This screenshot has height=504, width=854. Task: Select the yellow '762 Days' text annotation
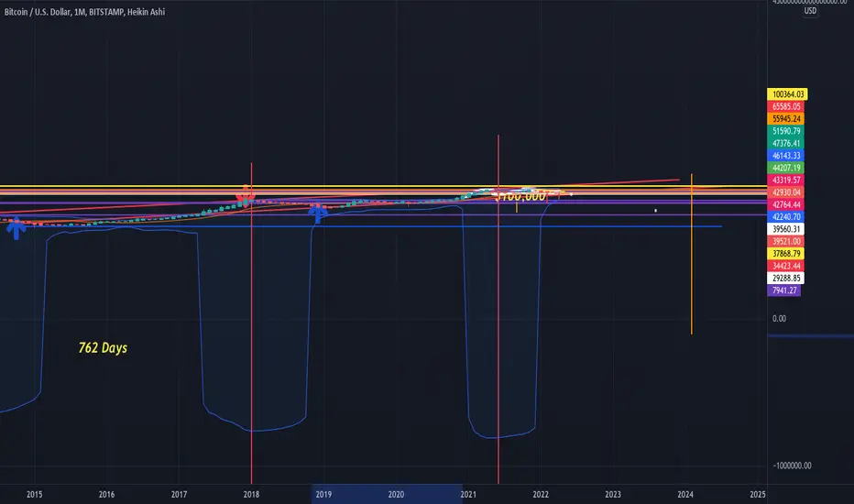(103, 347)
